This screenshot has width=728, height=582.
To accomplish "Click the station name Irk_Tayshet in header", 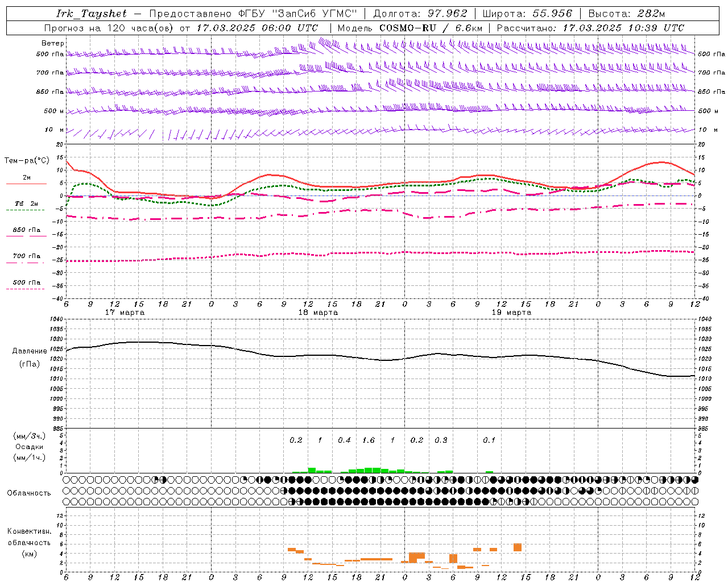I will [92, 14].
